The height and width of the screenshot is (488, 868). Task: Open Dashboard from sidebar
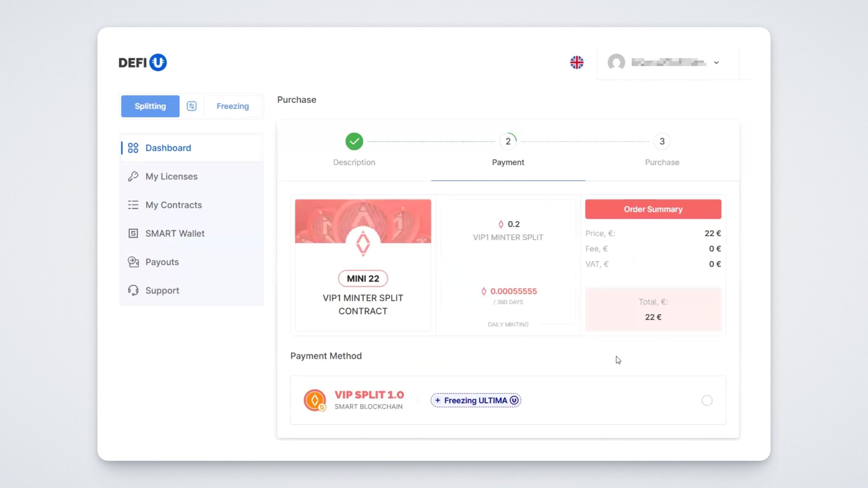tap(168, 148)
